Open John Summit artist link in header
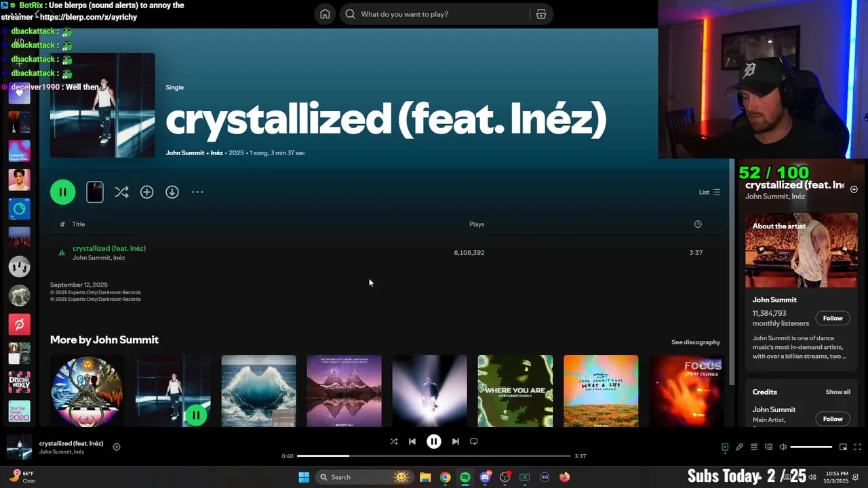Image resolution: width=868 pixels, height=488 pixels. tap(185, 153)
